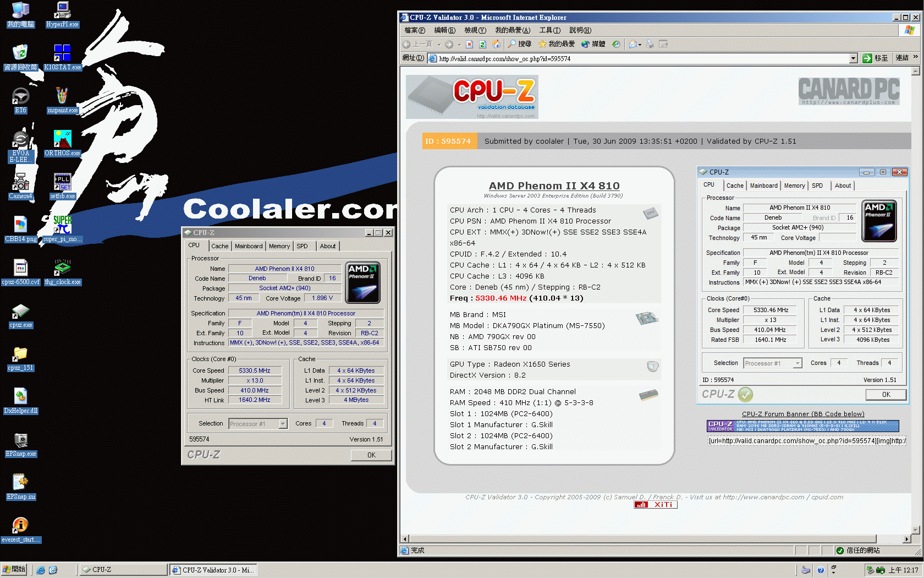Click the CPU-Z validator banner thumbnail
Screen dimensions: 924x578
pos(802,426)
